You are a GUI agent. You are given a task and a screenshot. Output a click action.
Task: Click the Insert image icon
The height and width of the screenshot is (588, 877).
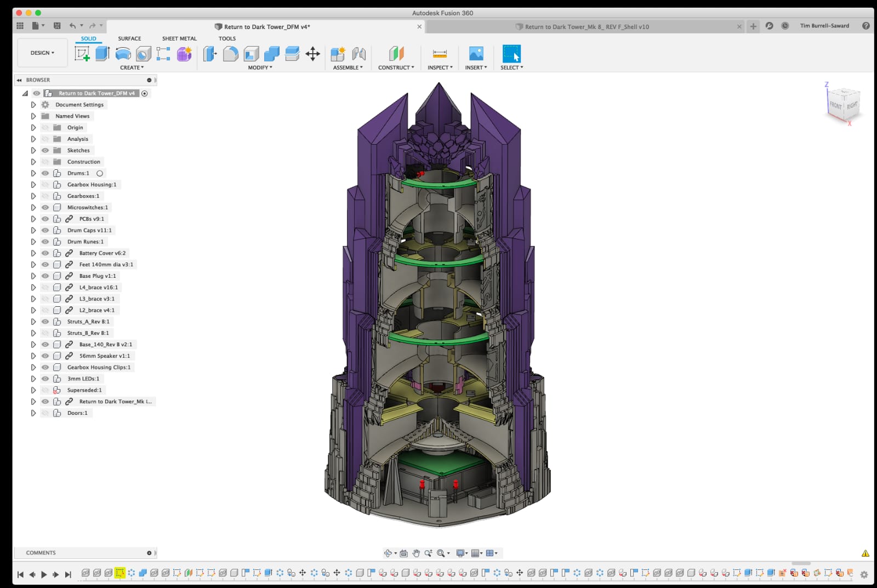tap(476, 53)
